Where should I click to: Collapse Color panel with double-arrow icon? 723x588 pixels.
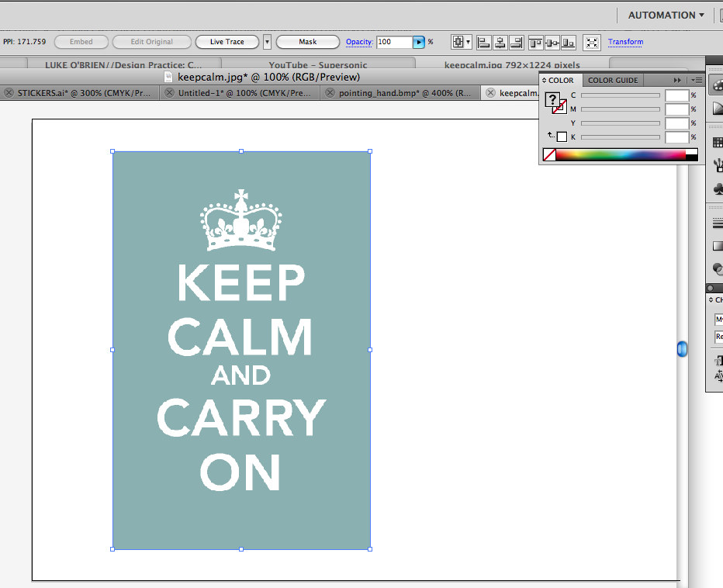(x=677, y=80)
